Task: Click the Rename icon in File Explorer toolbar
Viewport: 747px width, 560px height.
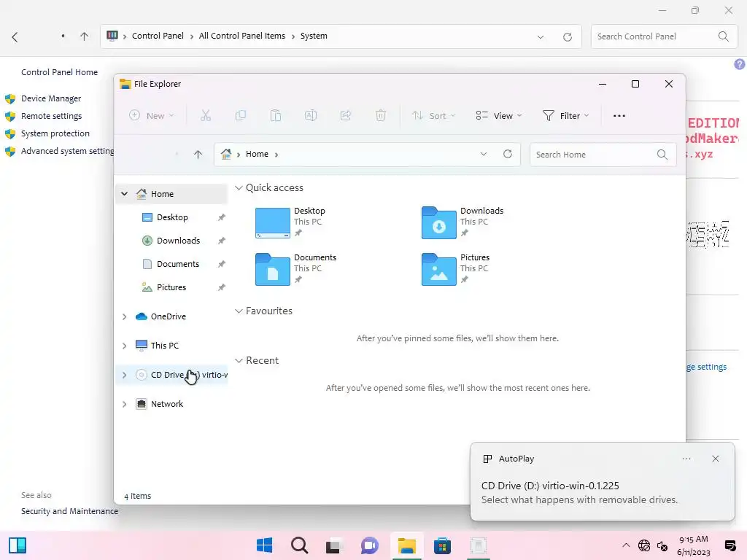Action: 311,116
